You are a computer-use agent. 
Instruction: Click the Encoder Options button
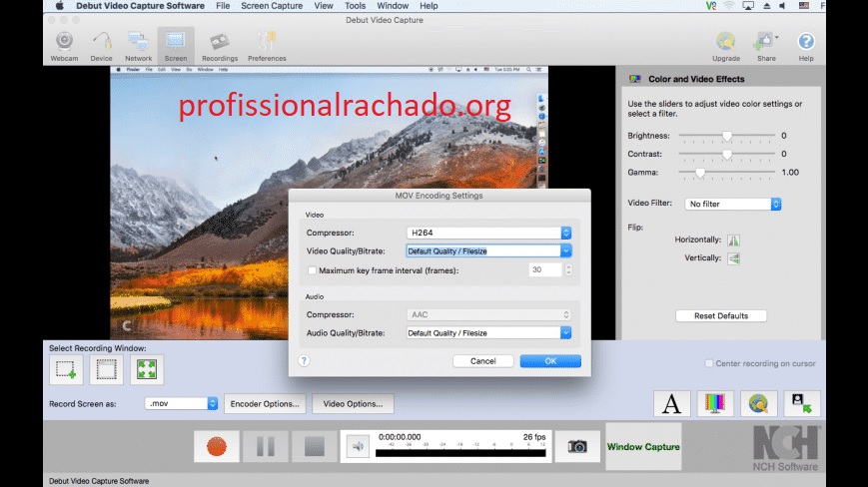click(x=265, y=403)
